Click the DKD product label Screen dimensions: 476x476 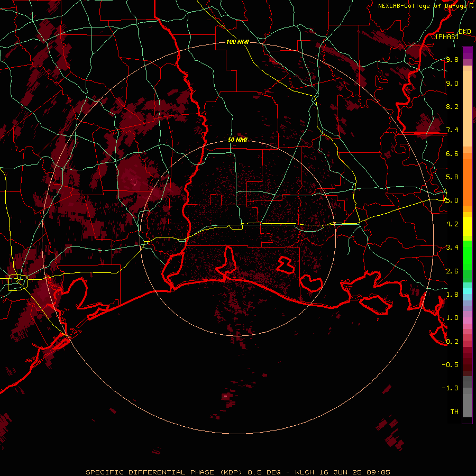coord(464,31)
